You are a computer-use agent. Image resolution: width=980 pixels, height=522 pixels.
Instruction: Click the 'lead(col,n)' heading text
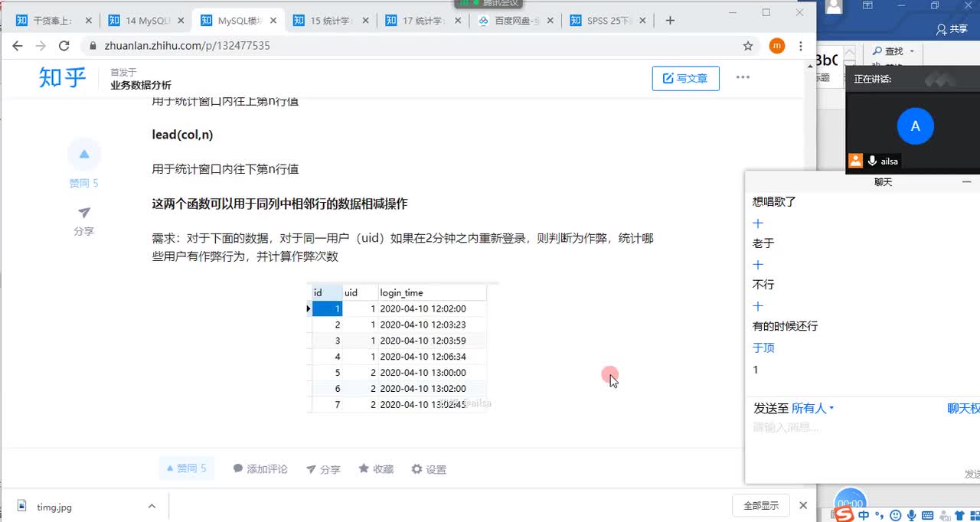[x=182, y=135]
